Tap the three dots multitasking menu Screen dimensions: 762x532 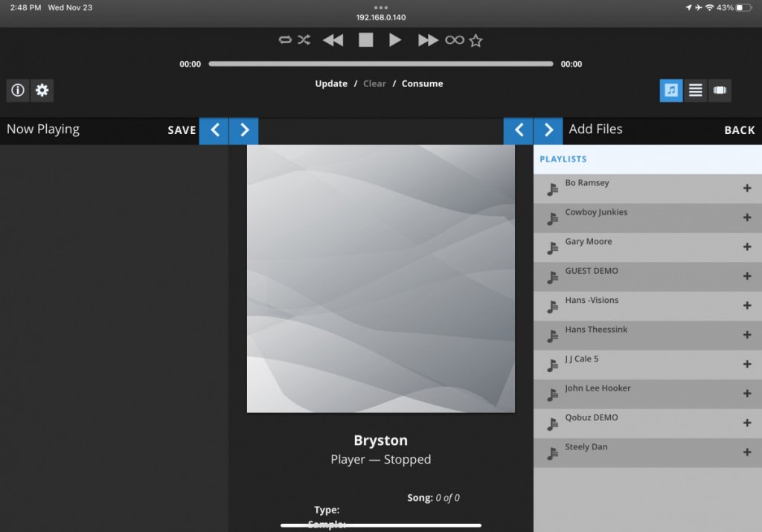pos(381,7)
